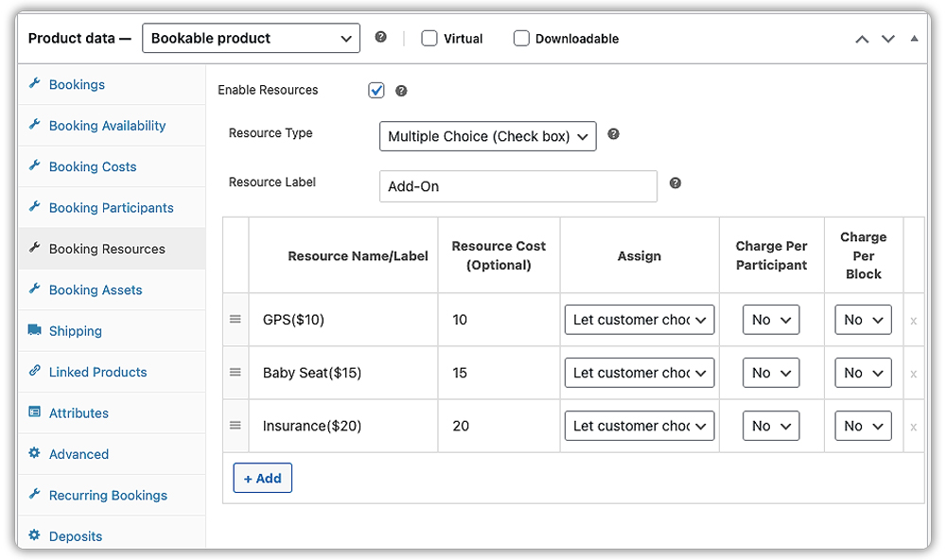Viewport: 946px width, 560px height.
Task: Click the help icon beside Resource Label field
Action: [x=674, y=184]
